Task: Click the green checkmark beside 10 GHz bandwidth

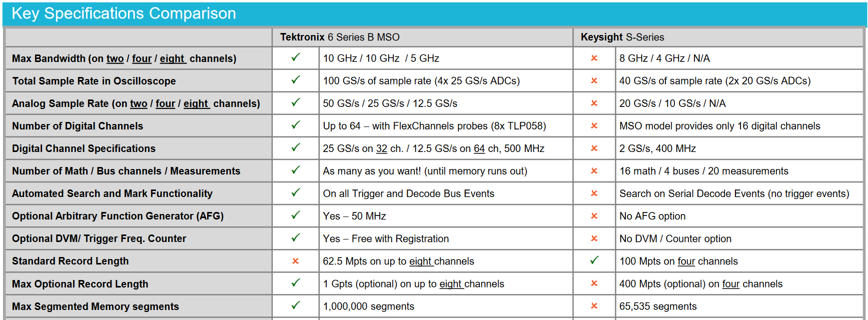Action: click(296, 57)
